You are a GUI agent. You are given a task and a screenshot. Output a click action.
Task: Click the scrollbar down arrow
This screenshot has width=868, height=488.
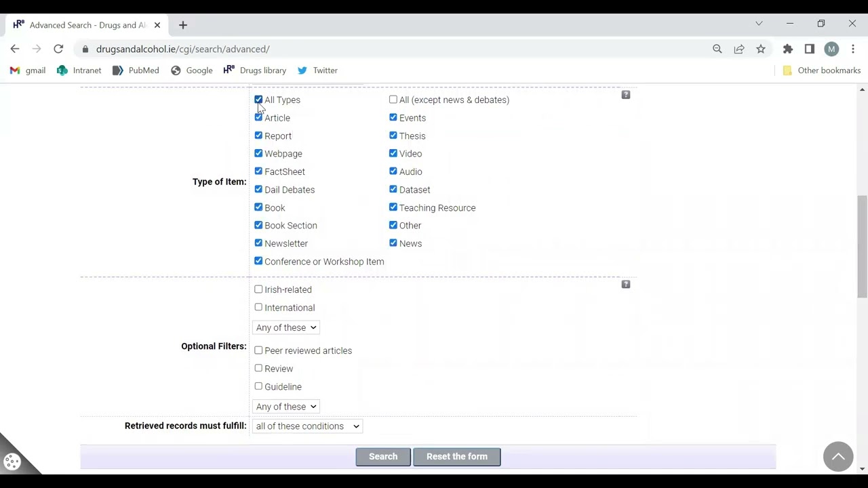coord(862,469)
